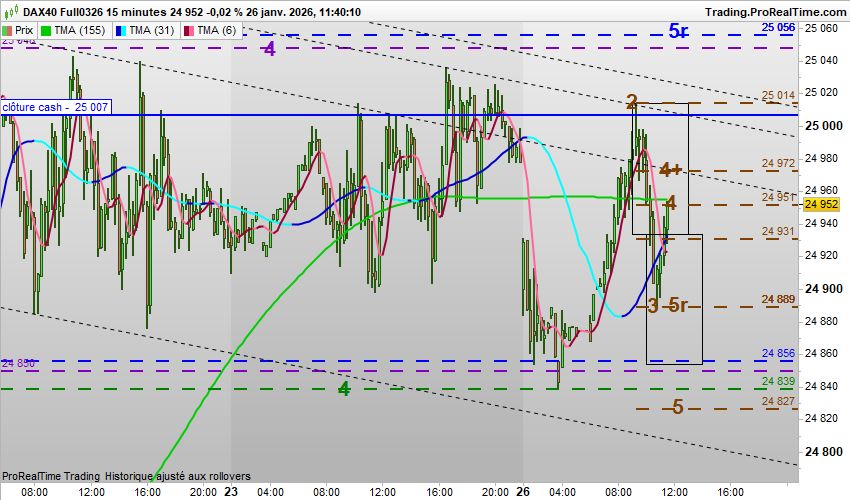
Task: Open the TMA (6) indicator label
Action: (211, 30)
